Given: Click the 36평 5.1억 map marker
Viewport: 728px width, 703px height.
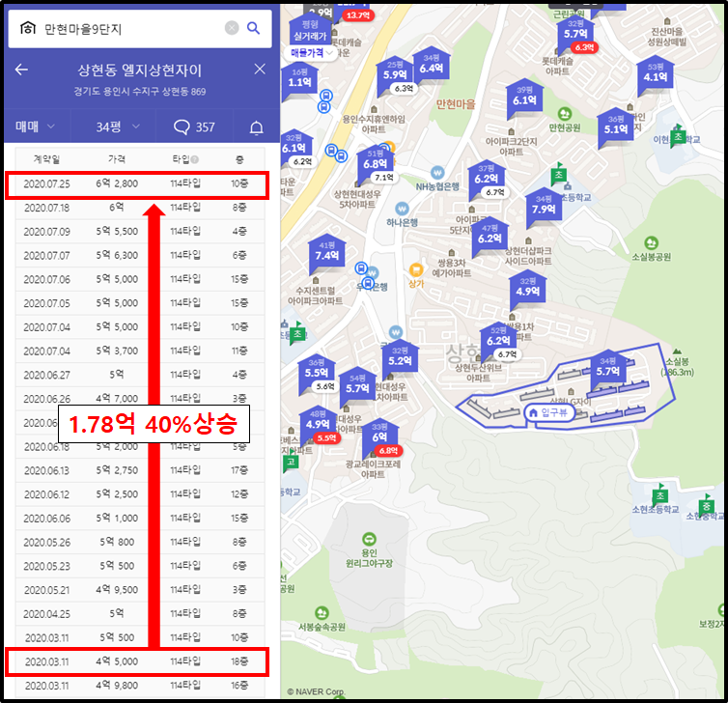Looking at the screenshot, I should pos(615,126).
